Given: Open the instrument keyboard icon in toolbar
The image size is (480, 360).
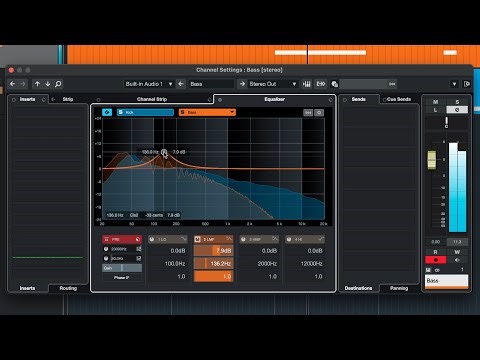Looking at the screenshot, I should (x=307, y=84).
